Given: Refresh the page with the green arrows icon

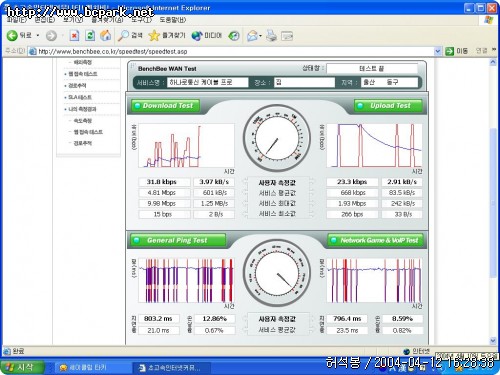Looking at the screenshot, I should point(90,36).
